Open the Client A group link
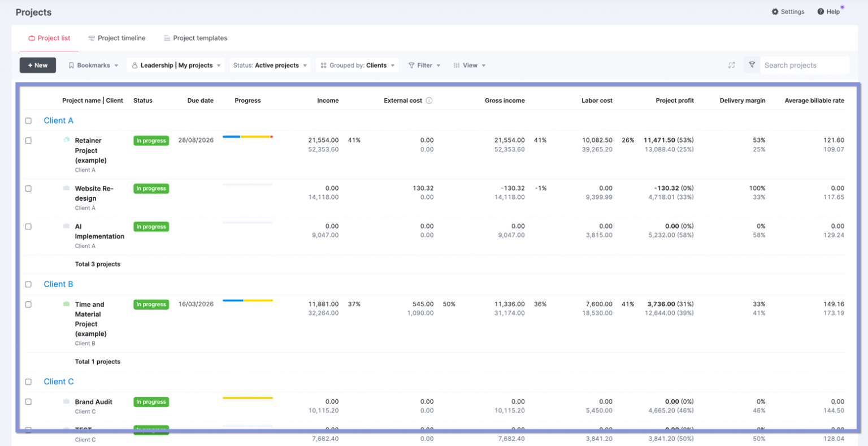868x446 pixels. [x=58, y=120]
